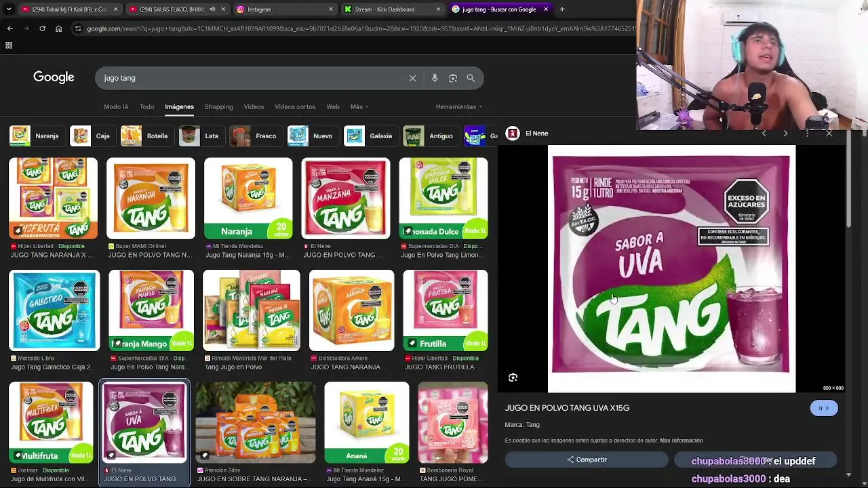Viewport: 868px width, 488px height.
Task: Open Tang Ananá thumbnail
Action: click(367, 422)
